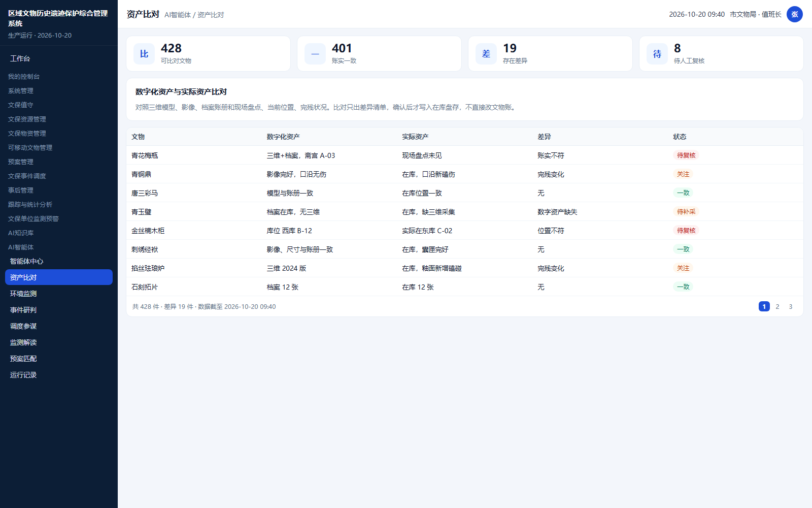812x508 pixels.
Task: Click 一致 status for 唐三彩马
Action: pos(683,193)
